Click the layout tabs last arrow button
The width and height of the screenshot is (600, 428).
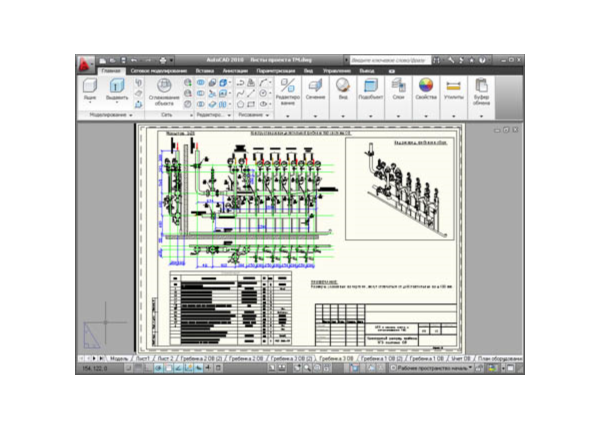click(x=101, y=359)
